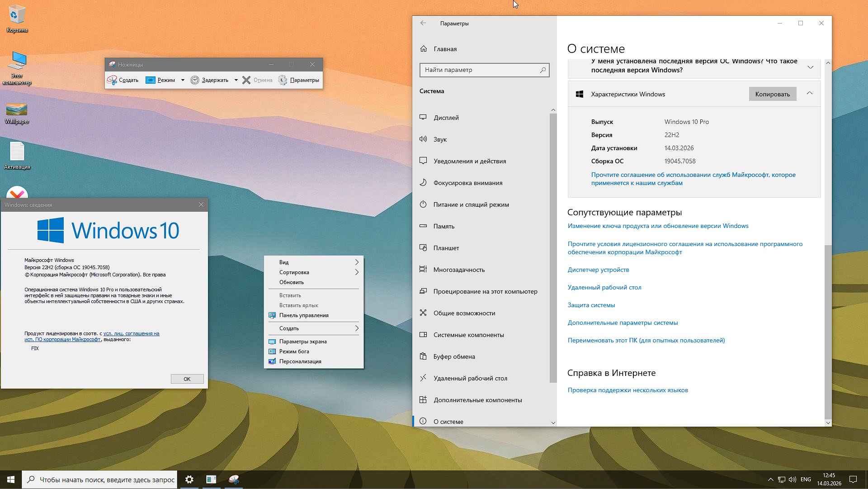Go to Sound settings category

tap(440, 139)
